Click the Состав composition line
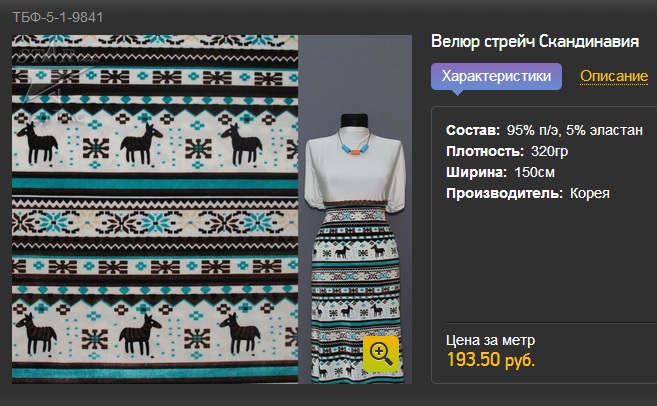 (x=544, y=130)
